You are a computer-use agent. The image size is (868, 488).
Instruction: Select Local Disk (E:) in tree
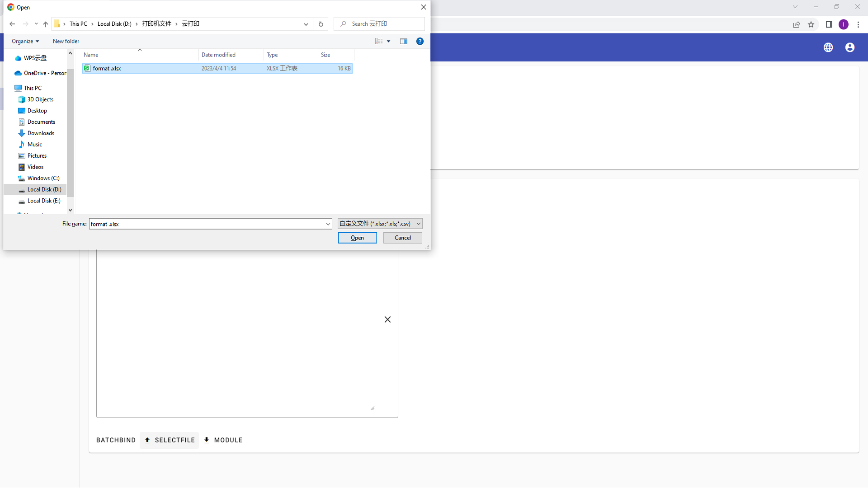point(43,201)
